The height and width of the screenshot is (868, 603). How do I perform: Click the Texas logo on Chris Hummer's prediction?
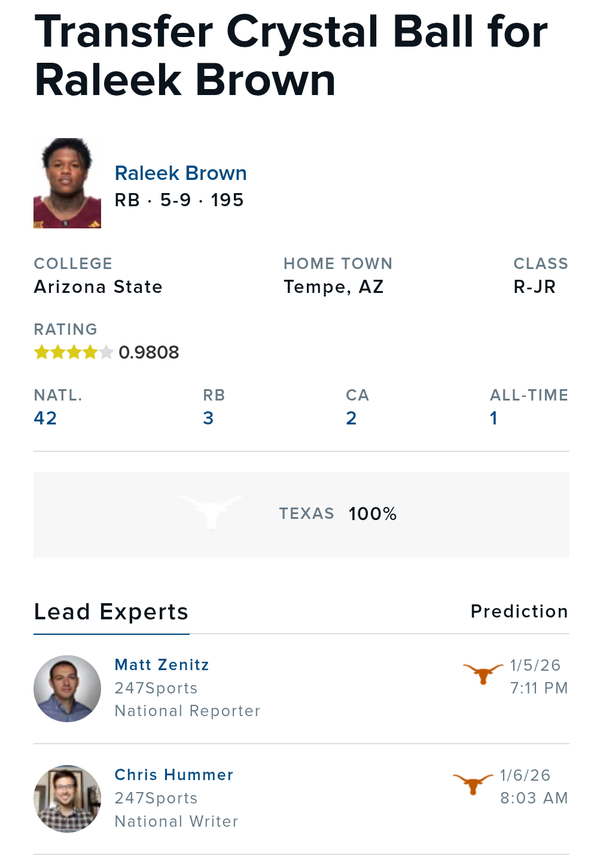pyautogui.click(x=473, y=784)
